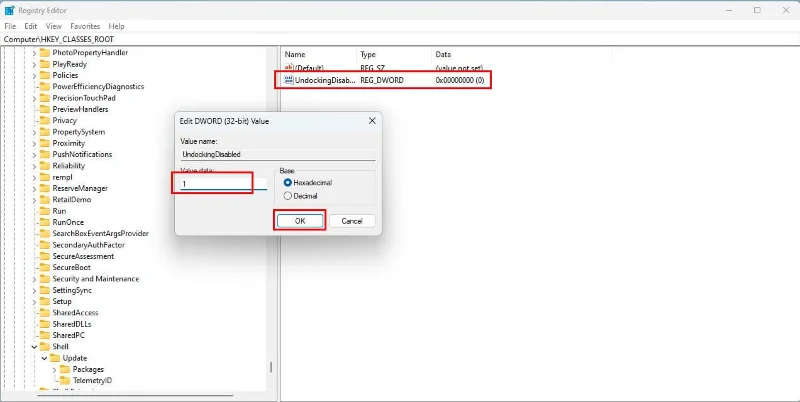Confirm the DWORD edit with OK
Viewport: 800px width, 402px height.
pyautogui.click(x=299, y=221)
